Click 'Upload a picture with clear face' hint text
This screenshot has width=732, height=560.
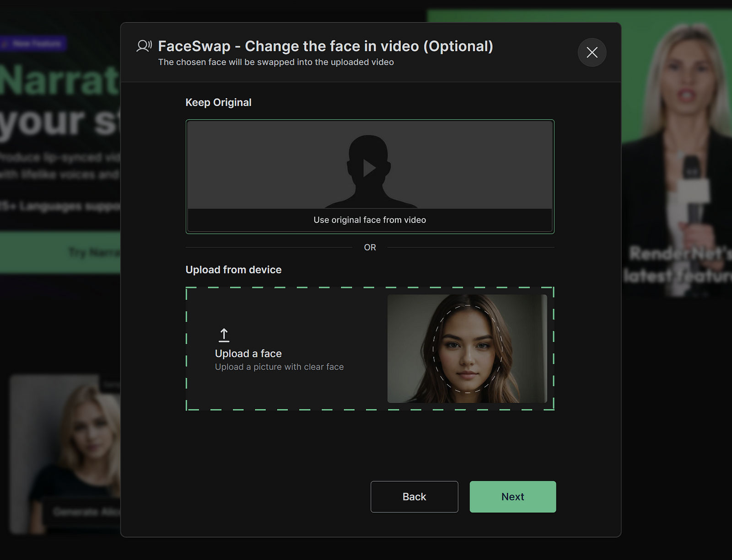[x=279, y=367]
